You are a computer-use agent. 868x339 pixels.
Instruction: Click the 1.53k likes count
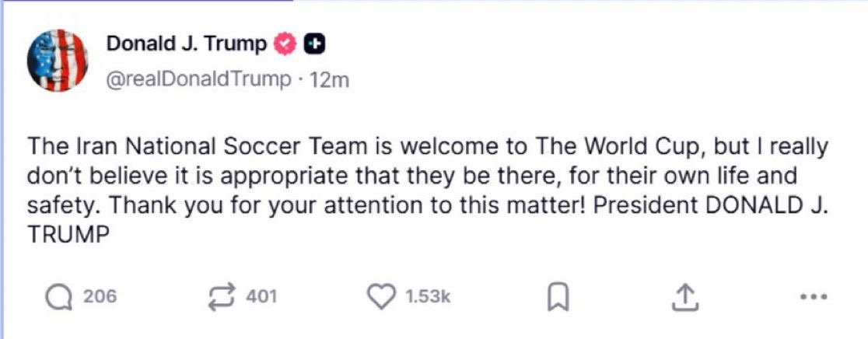point(429,296)
